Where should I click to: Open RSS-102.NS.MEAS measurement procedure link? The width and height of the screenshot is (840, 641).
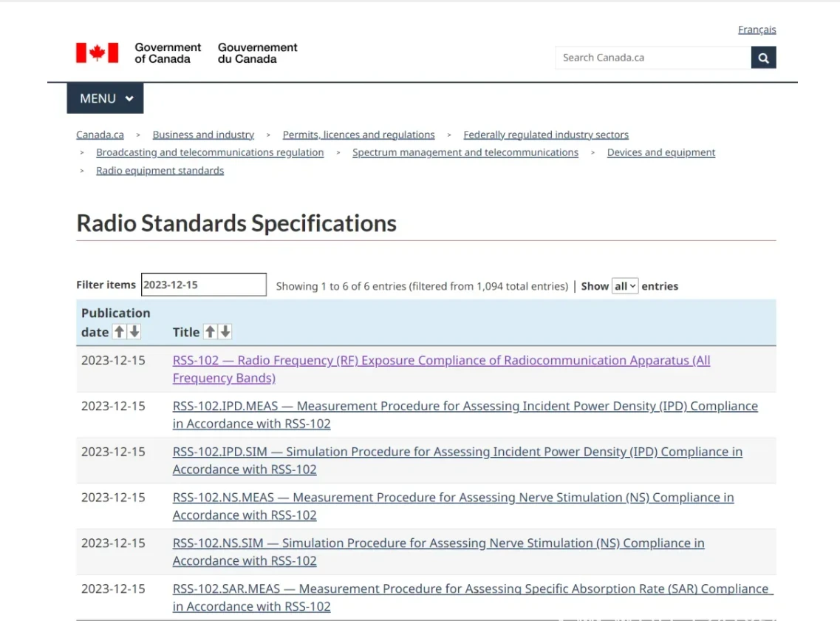pyautogui.click(x=453, y=498)
